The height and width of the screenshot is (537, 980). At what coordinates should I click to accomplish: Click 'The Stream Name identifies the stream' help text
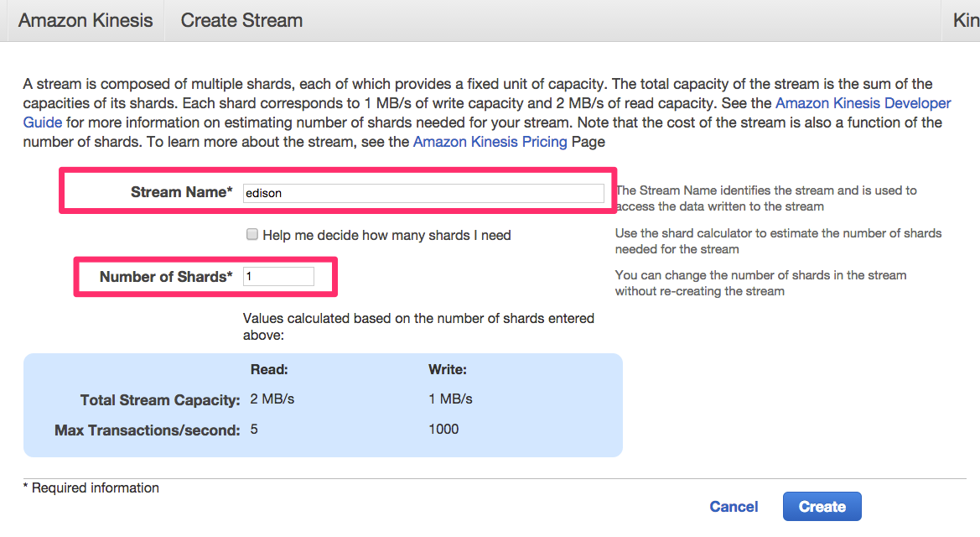click(x=766, y=198)
